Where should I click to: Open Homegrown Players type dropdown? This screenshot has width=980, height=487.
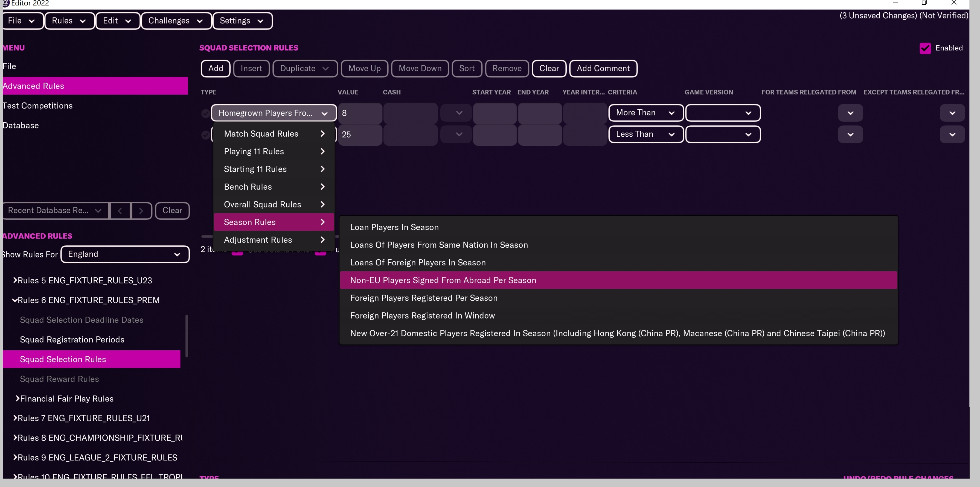[274, 113]
